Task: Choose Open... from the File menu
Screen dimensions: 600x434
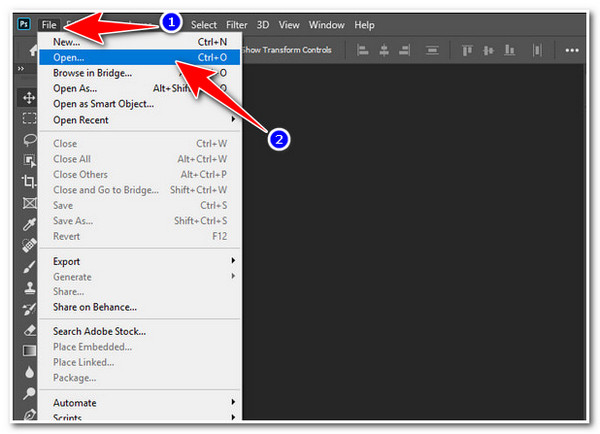Action: coord(140,57)
